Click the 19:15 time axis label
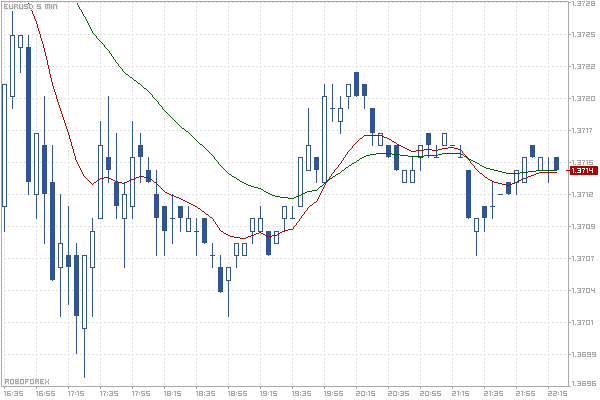The image size is (600, 400). (x=269, y=393)
